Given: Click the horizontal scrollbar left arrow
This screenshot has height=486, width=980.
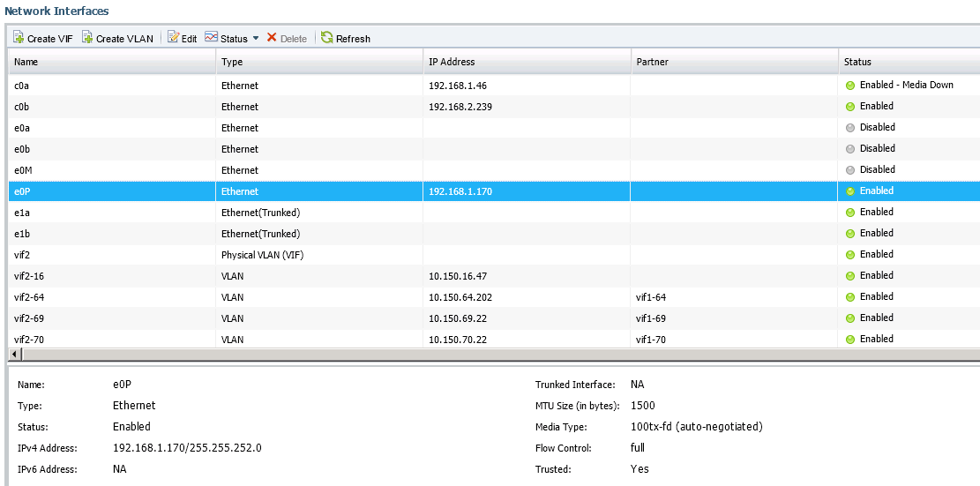Looking at the screenshot, I should tap(13, 354).
